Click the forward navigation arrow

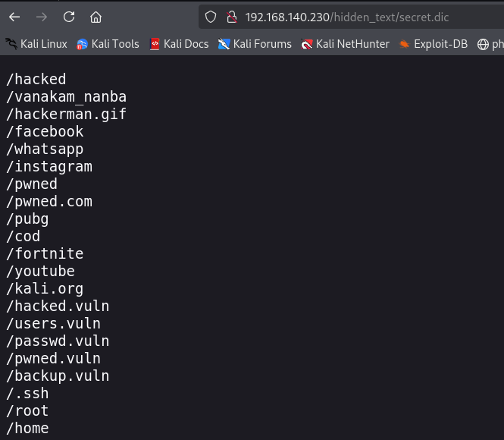tap(42, 17)
